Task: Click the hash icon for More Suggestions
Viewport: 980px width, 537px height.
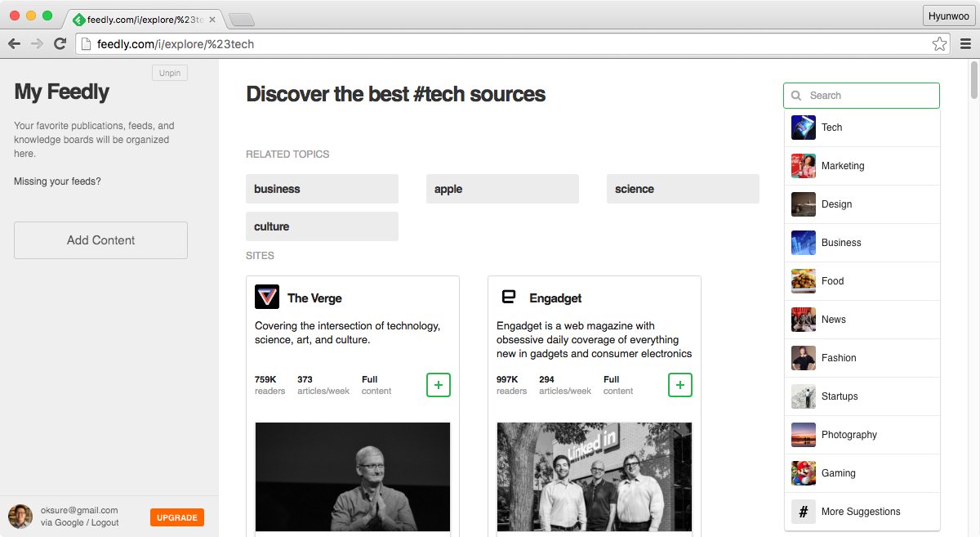Action: click(x=804, y=512)
